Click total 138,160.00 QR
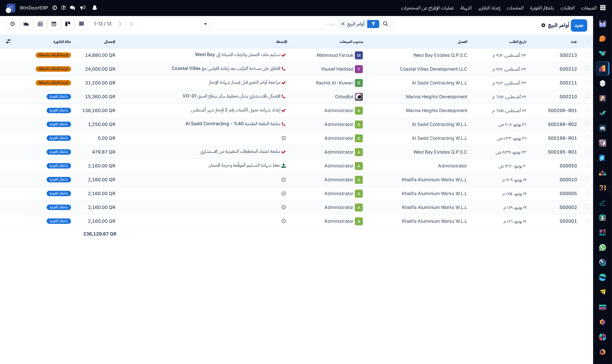612x364 pixels. [x=99, y=111]
